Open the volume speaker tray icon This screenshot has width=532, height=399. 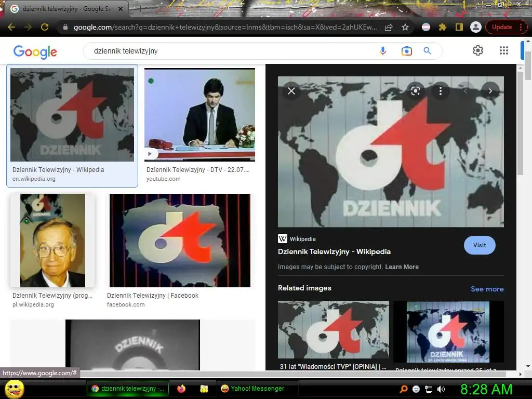[x=441, y=389]
